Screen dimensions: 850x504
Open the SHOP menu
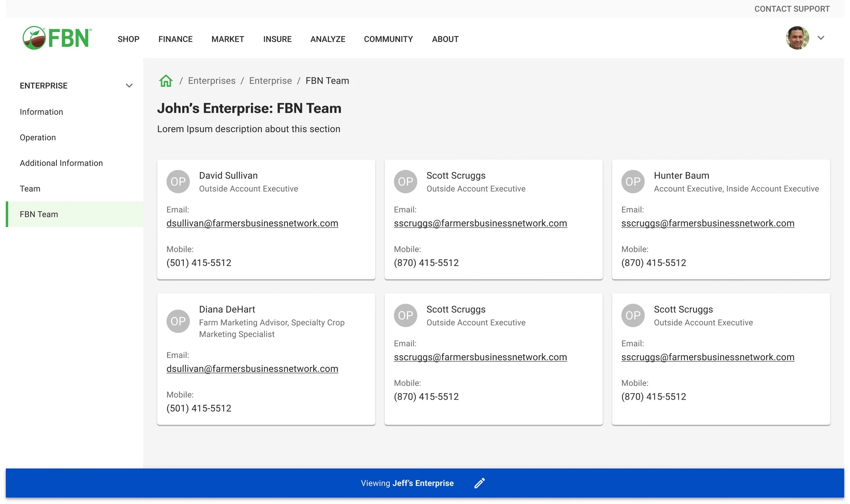pyautogui.click(x=128, y=39)
